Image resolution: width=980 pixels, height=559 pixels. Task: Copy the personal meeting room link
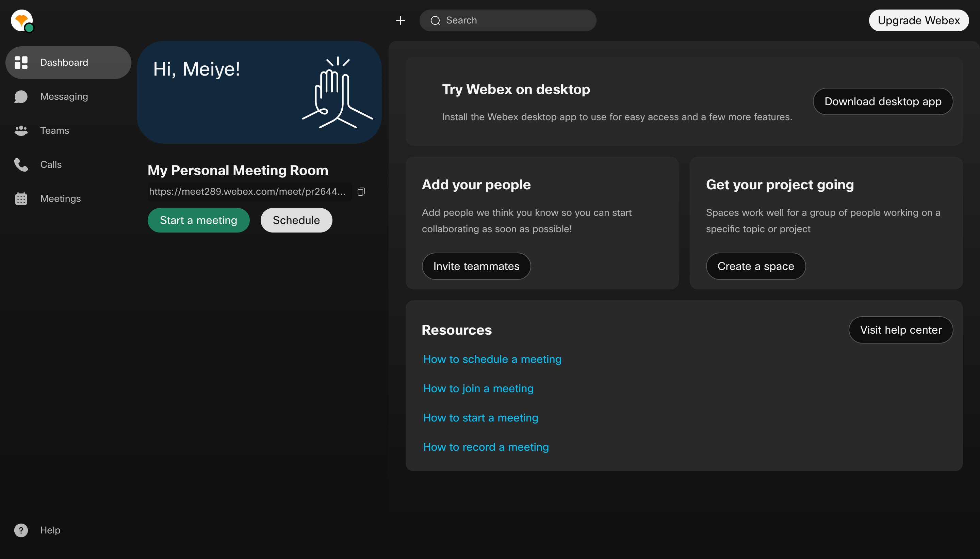361,192
